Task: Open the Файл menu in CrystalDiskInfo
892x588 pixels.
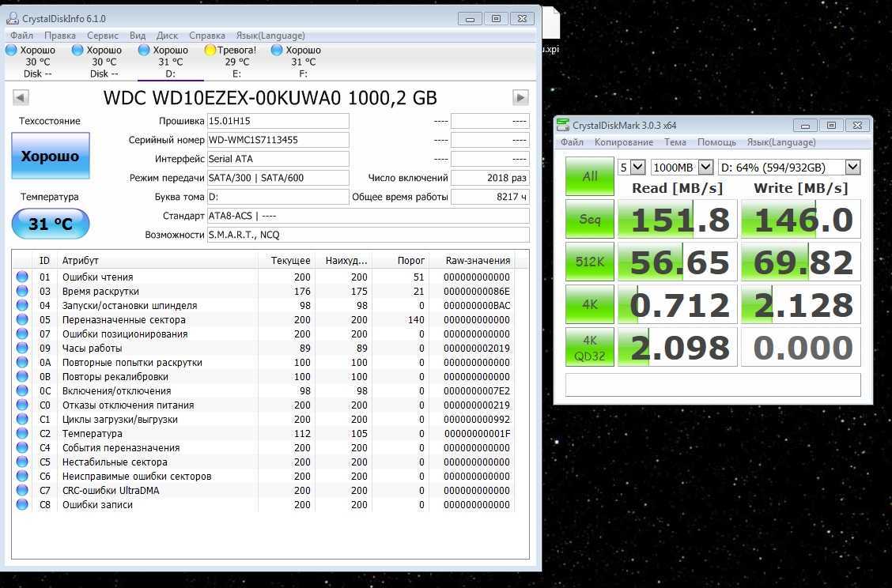Action: 21,36
